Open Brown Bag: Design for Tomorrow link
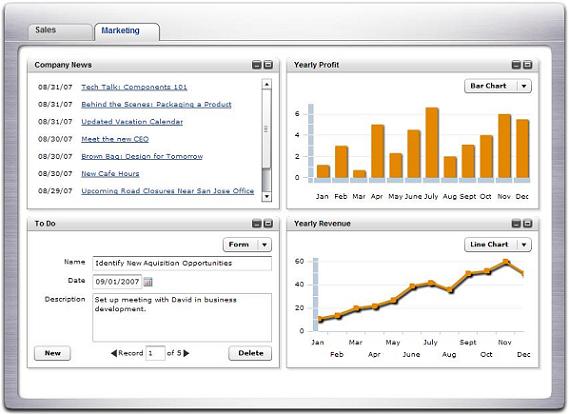 pos(142,156)
